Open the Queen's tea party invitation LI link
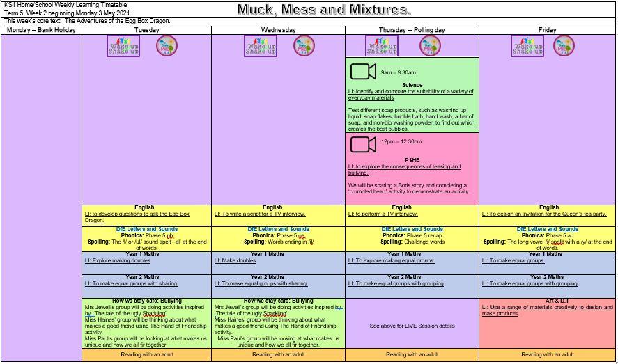618x364 pixels. pos(548,214)
